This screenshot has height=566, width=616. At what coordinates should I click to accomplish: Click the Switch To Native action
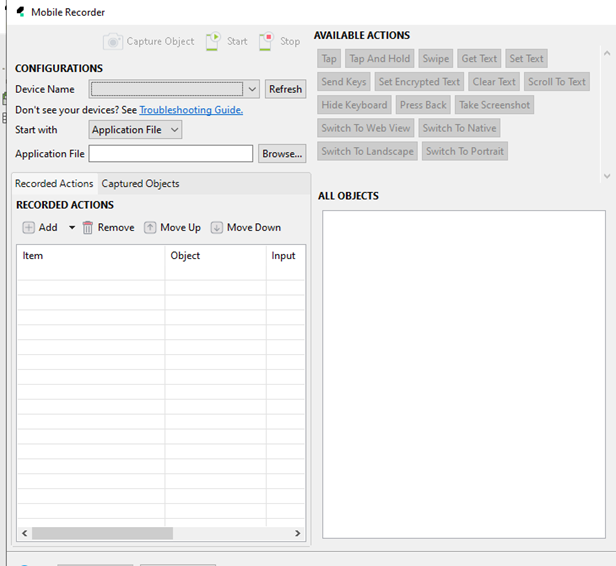point(459,128)
